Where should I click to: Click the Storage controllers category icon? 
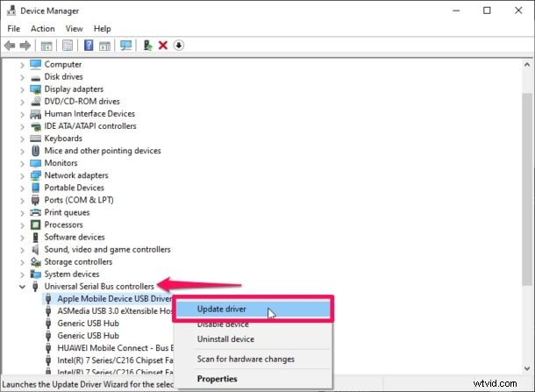click(35, 261)
